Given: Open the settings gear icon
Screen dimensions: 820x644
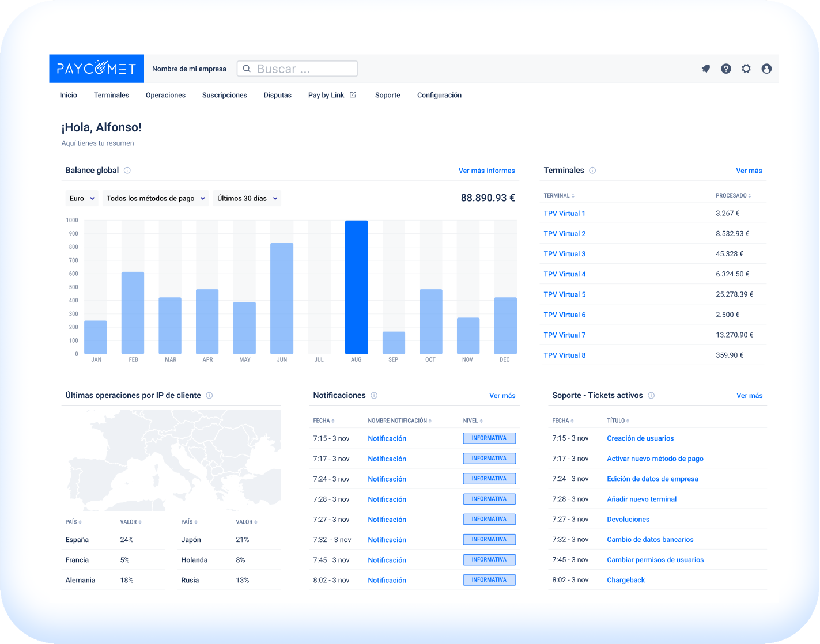Looking at the screenshot, I should (746, 69).
